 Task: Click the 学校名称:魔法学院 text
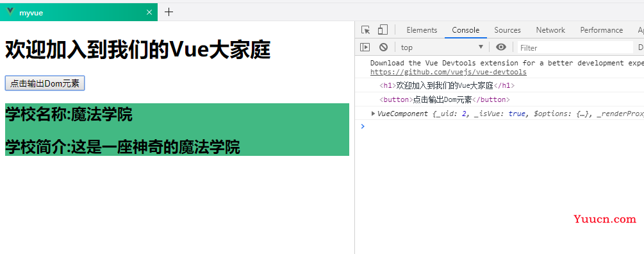tap(69, 115)
